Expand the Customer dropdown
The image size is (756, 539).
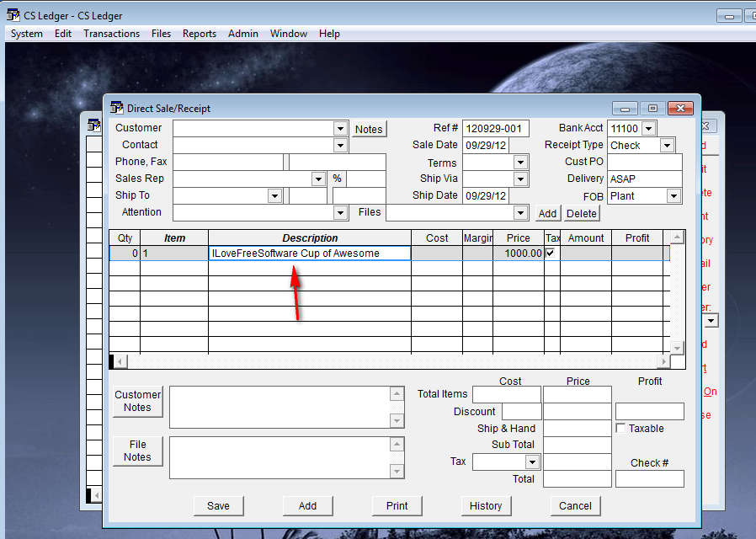pyautogui.click(x=340, y=129)
